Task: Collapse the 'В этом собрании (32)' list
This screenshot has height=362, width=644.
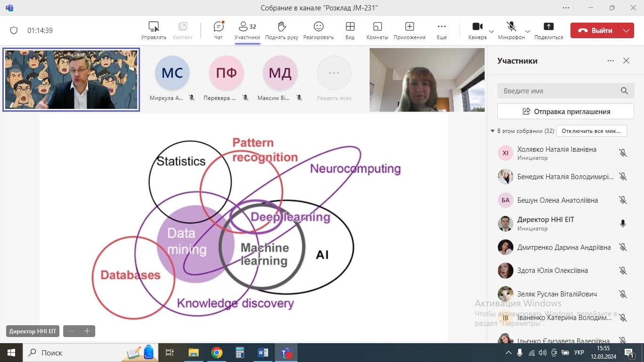Action: pyautogui.click(x=493, y=131)
